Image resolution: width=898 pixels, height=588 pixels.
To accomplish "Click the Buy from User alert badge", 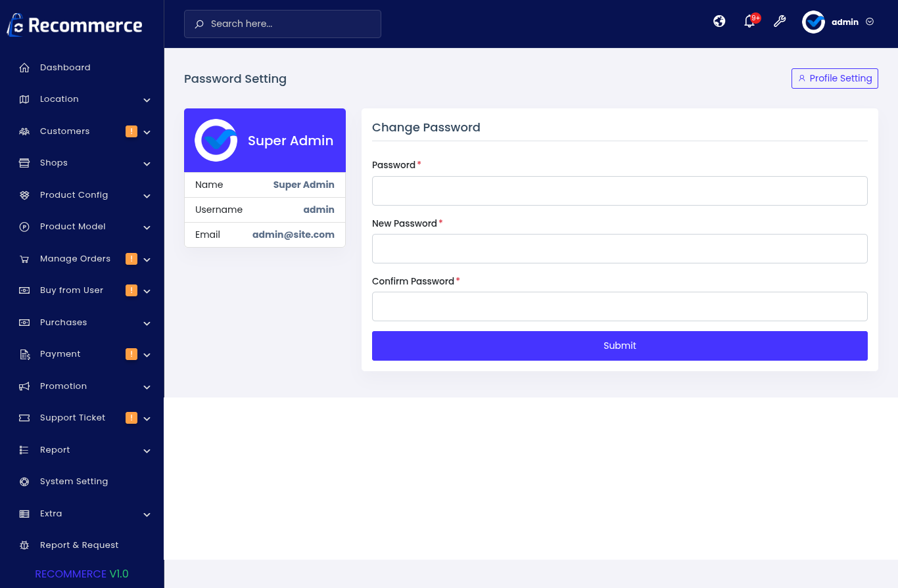I will pos(131,290).
